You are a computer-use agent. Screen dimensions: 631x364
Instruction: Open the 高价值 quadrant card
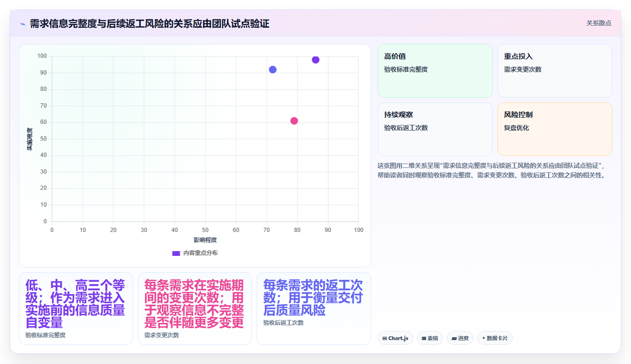pos(435,71)
